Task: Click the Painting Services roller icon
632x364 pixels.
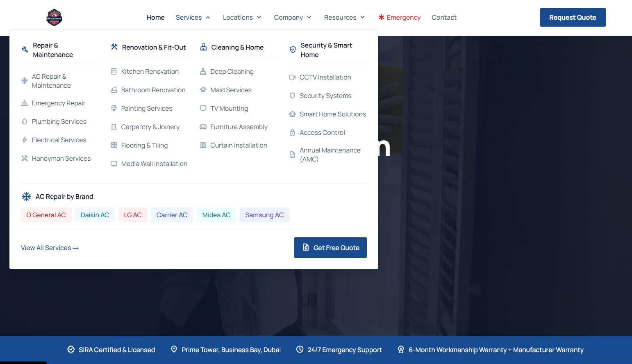Action: click(x=114, y=108)
